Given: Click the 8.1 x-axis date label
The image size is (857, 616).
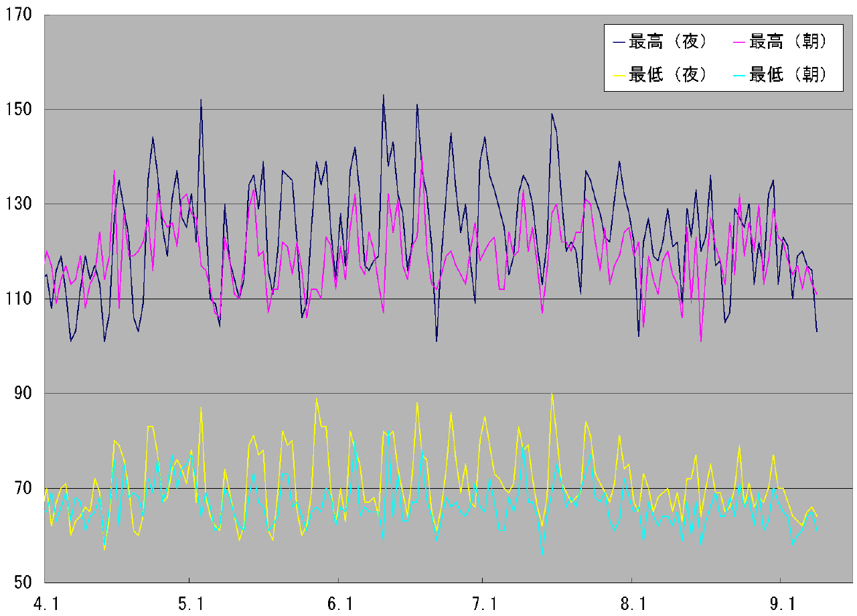Looking at the screenshot, I should pos(633,603).
